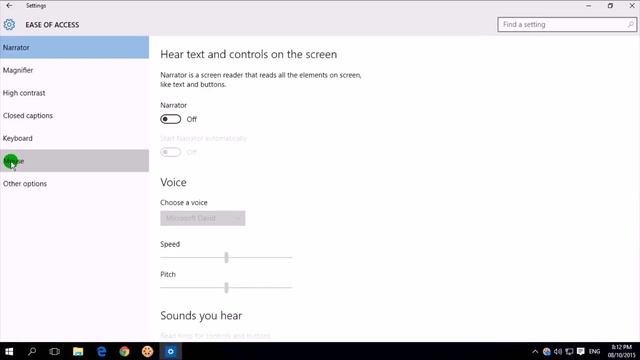Go back using the Settings back arrow
Screen dimensions: 640x360
click(9, 6)
